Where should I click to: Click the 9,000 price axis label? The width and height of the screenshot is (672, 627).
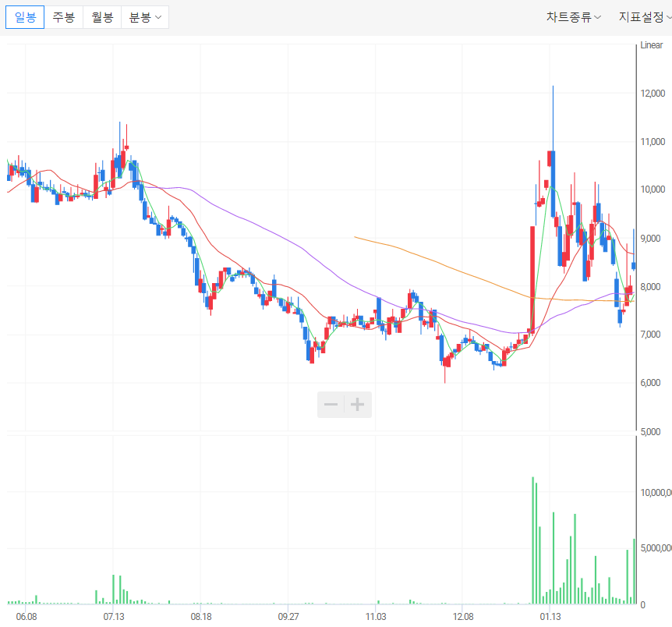(x=651, y=238)
